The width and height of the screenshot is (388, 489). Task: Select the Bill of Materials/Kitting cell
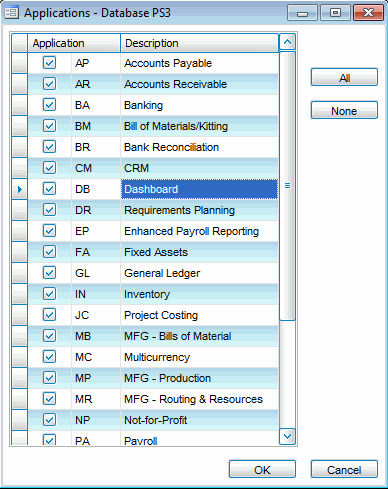point(199,126)
